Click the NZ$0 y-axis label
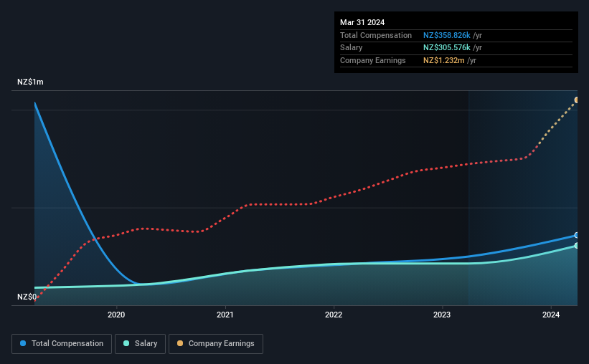This screenshot has width=589, height=364. click(27, 297)
